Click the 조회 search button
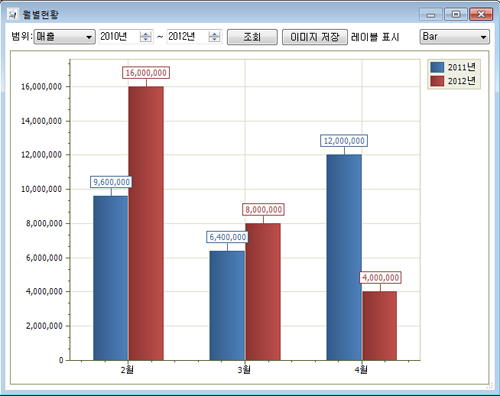This screenshot has width=500, height=396. click(252, 37)
